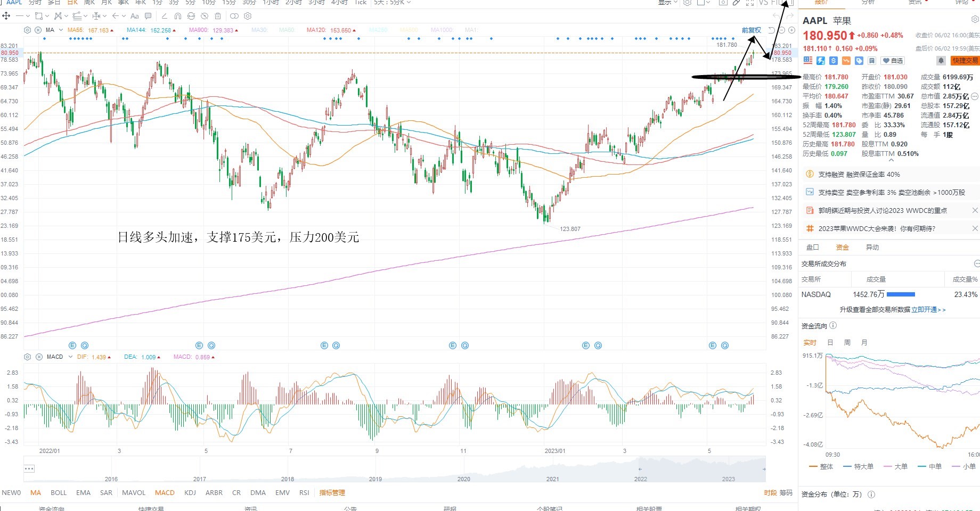This screenshot has height=511, width=980.
Task: Expand the shape tool dropdown arrow
Action: point(47,16)
